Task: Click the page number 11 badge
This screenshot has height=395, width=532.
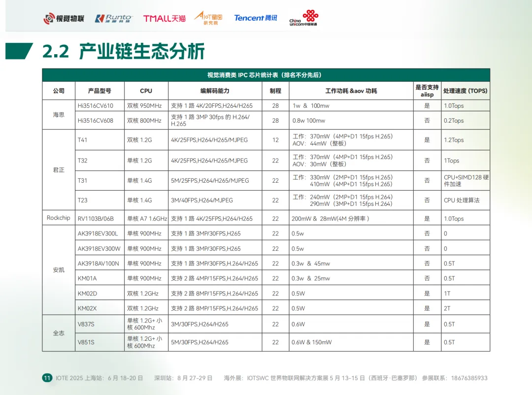Action: [47, 378]
